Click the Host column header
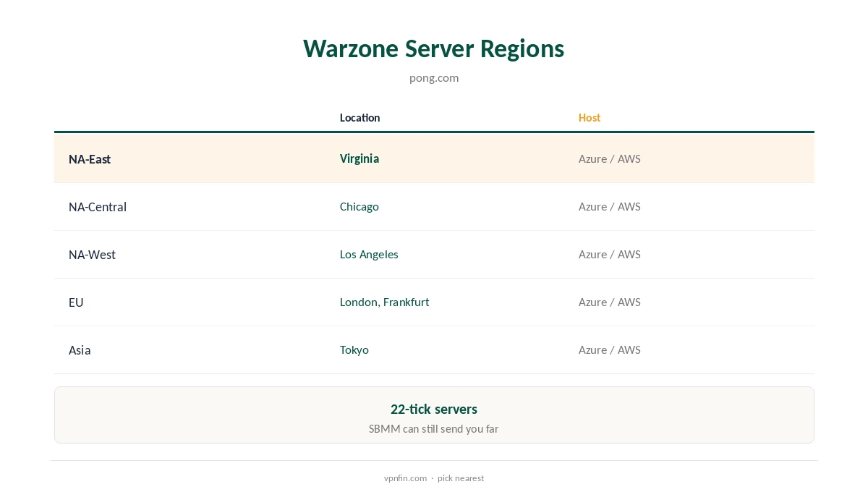 590,117
